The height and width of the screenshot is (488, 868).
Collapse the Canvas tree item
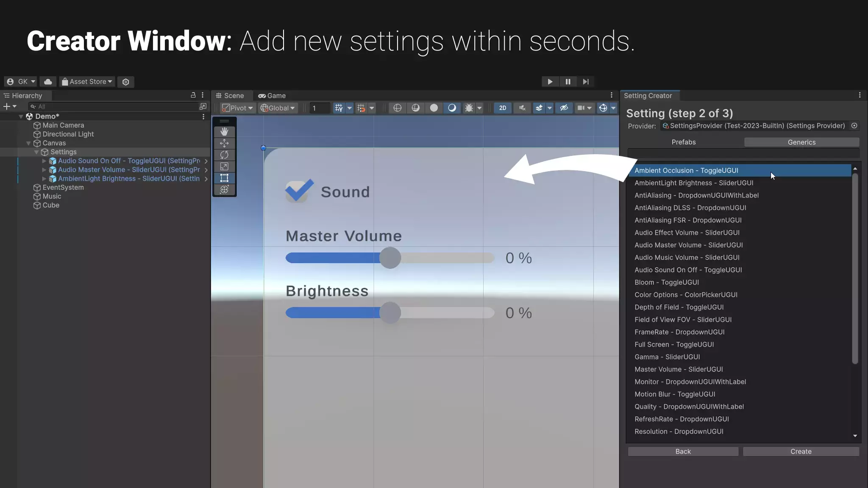click(x=28, y=143)
